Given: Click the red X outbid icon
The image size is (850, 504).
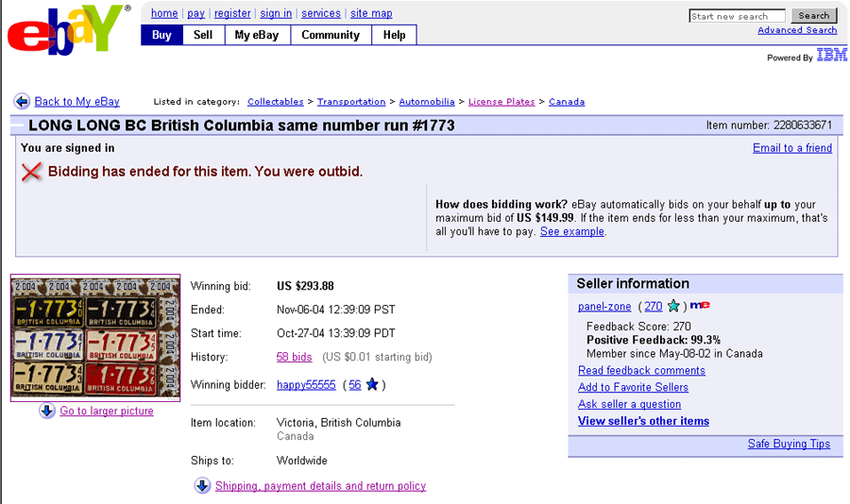Looking at the screenshot, I should [31, 172].
